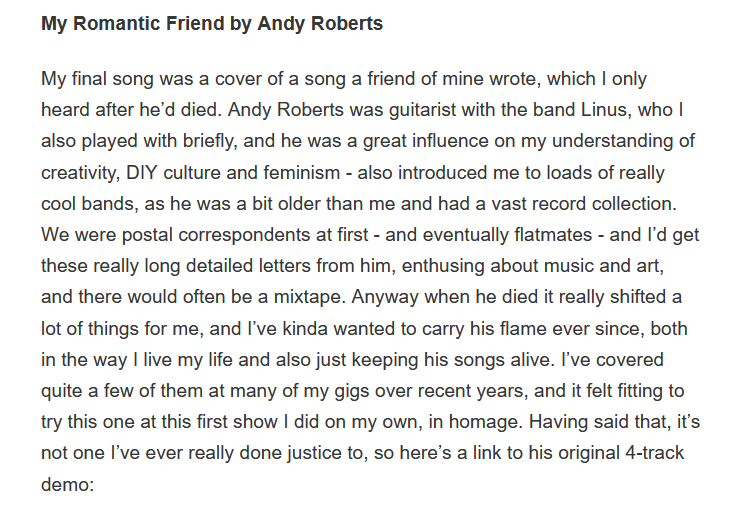Viewport: 738px width, 512px height.
Task: Click the final word "demo:"
Action: (67, 484)
